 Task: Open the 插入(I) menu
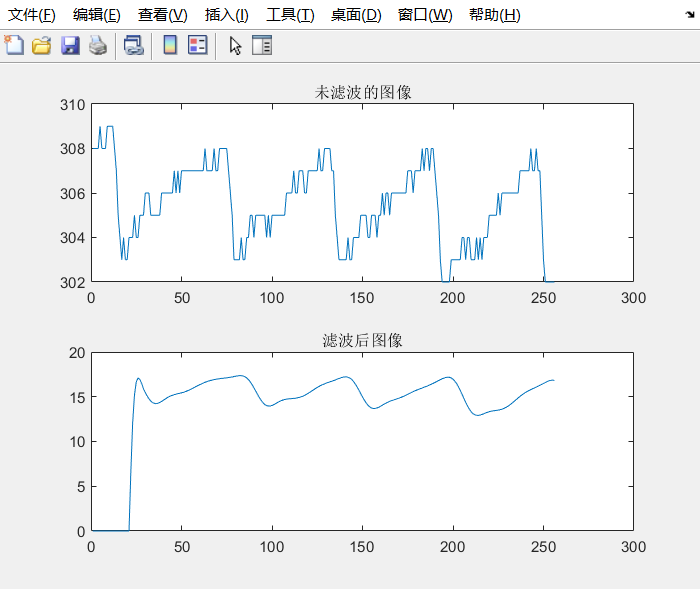point(226,15)
